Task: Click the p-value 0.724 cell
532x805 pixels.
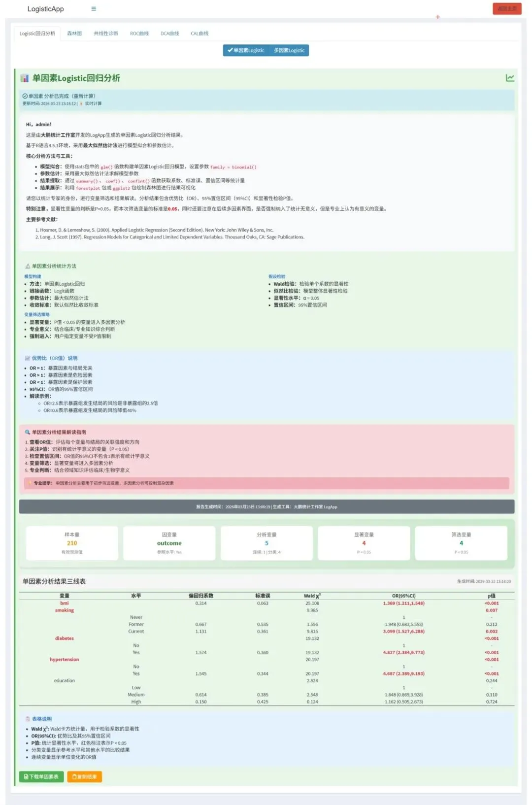Action: 492,702
